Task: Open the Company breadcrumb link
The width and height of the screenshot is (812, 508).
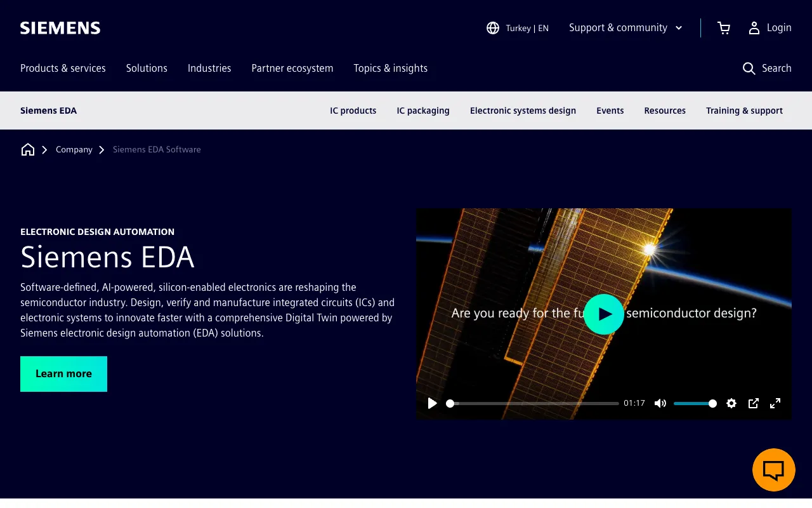Action: point(74,149)
